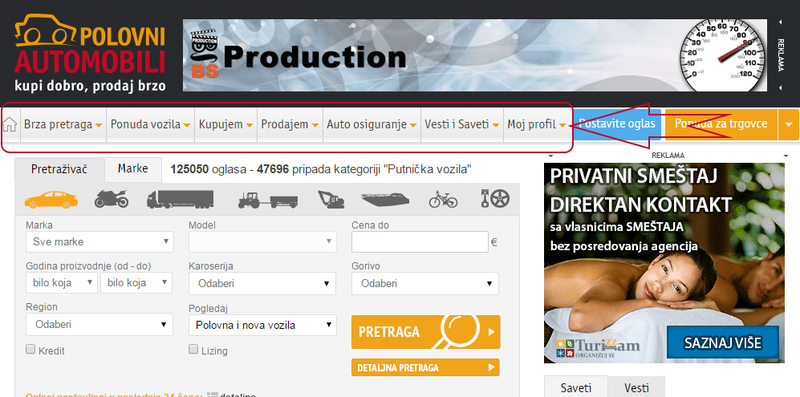
Task: Enable the Lizing checkbox
Action: [x=193, y=350]
